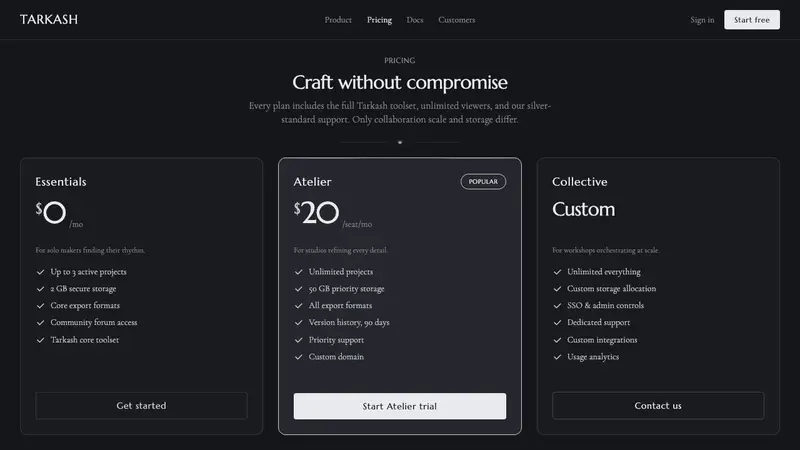Click the Custom price heading

pos(584,209)
